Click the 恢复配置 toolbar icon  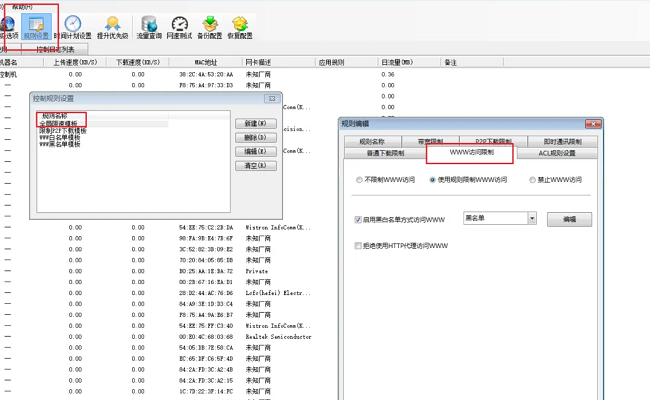tap(241, 27)
